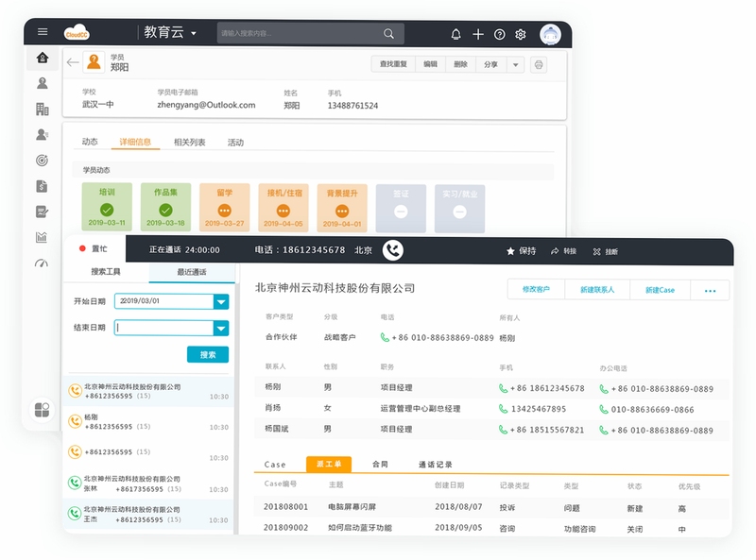Click the 删除 button
This screenshot has height=560, width=756.
460,64
